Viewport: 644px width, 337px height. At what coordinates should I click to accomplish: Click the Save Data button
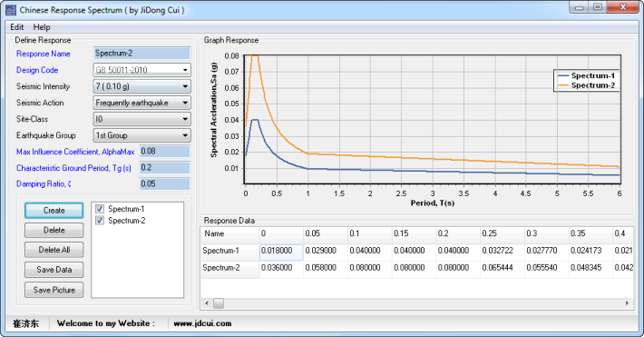coord(54,270)
